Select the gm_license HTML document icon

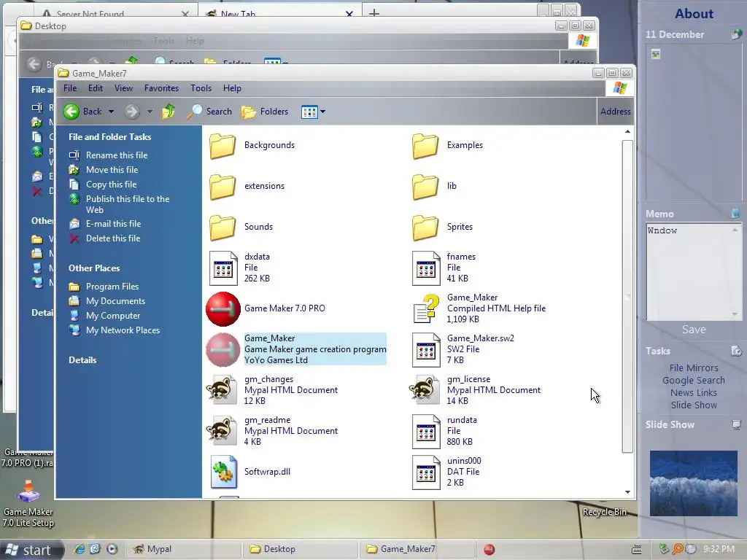point(424,390)
